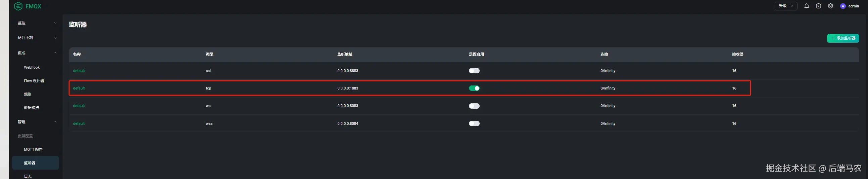The width and height of the screenshot is (868, 179).
Task: Open the help question mark icon
Action: 818,6
